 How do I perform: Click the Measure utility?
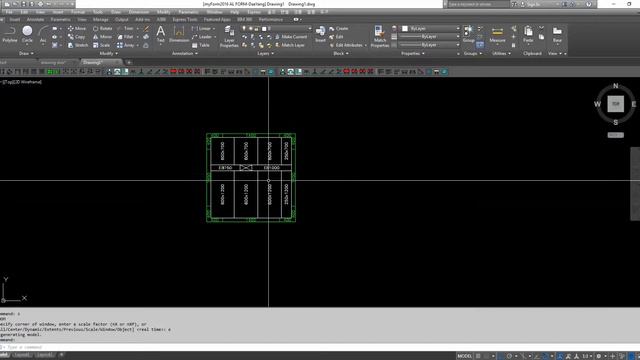pyautogui.click(x=497, y=34)
